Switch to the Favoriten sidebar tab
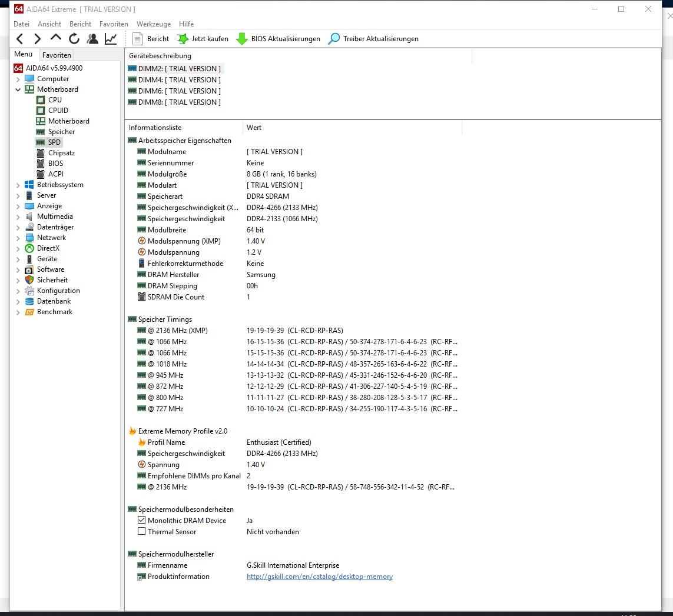This screenshot has height=616, width=673. [x=57, y=55]
